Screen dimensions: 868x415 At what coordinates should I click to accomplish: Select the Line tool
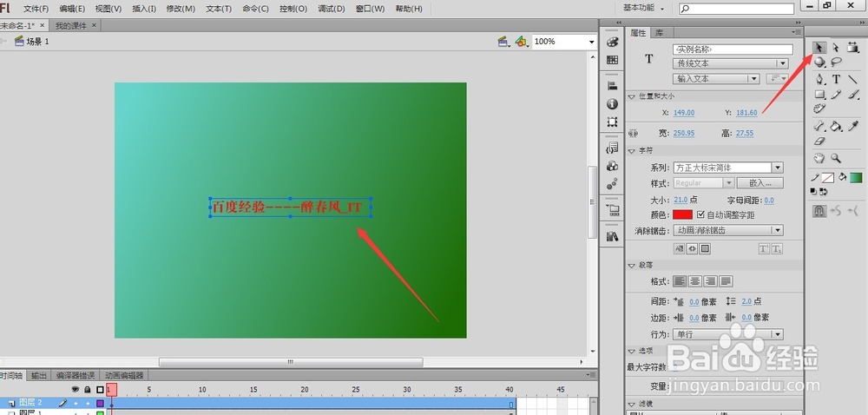point(853,79)
